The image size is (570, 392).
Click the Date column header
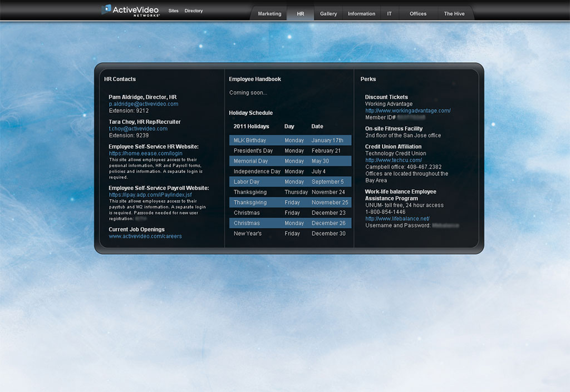point(317,126)
